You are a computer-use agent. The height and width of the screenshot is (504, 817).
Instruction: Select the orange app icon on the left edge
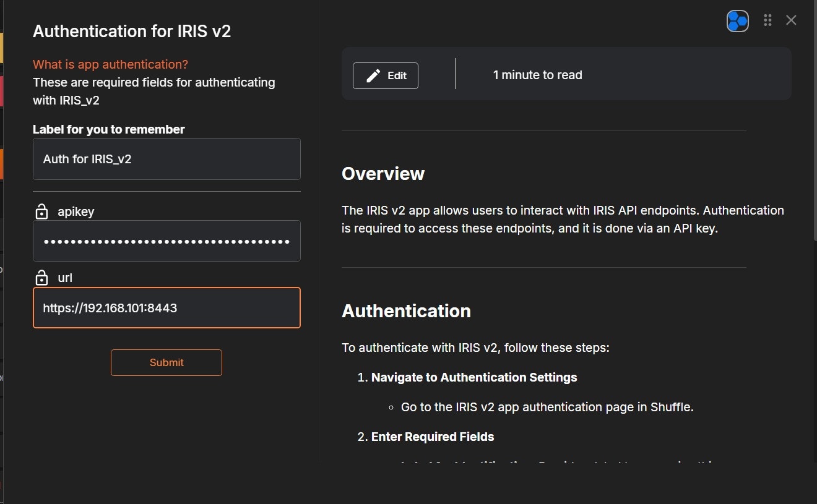pyautogui.click(x=2, y=164)
